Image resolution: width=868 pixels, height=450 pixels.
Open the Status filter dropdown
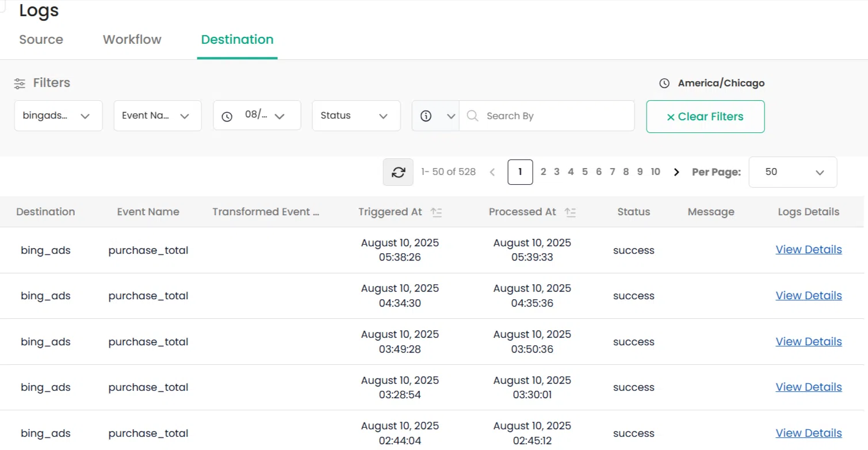point(355,115)
